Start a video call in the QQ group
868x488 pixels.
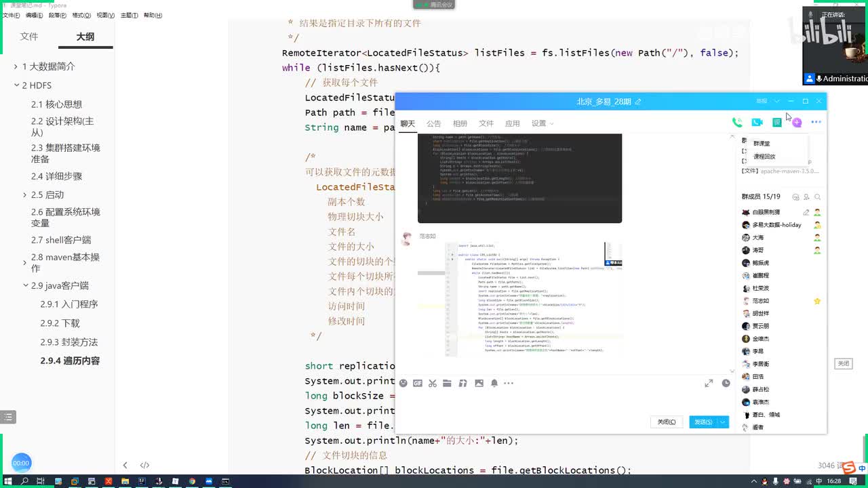757,123
